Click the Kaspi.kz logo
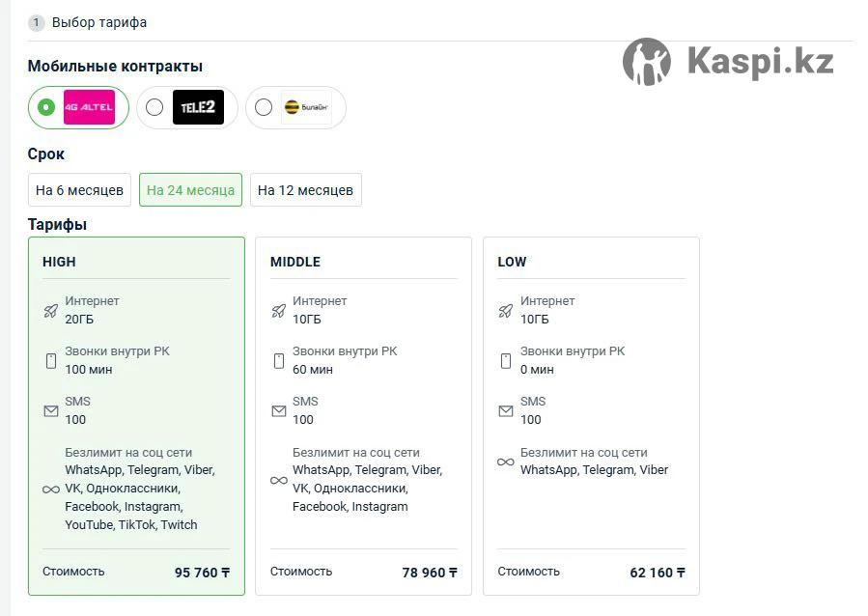Image resolution: width=868 pixels, height=616 pixels. click(729, 61)
